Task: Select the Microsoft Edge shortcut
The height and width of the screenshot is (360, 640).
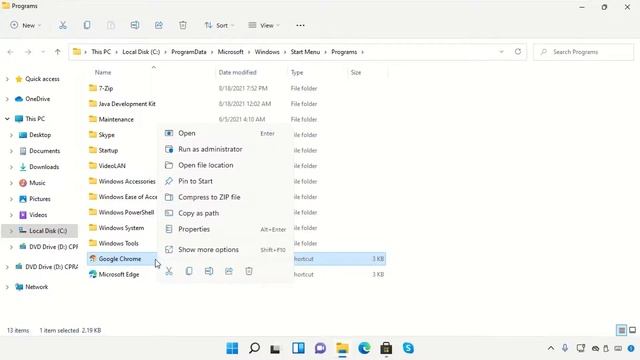Action: pos(119,274)
